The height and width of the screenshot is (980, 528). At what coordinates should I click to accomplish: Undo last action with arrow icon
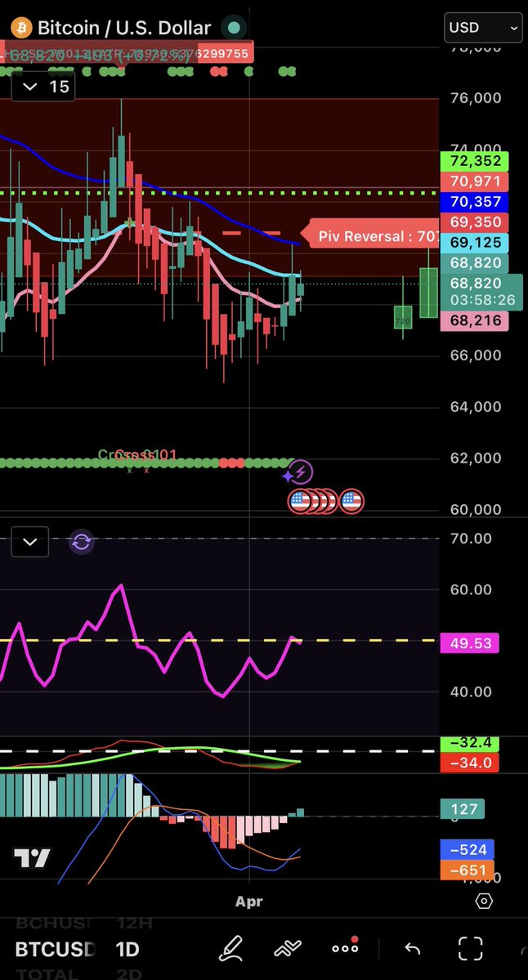tap(413, 949)
